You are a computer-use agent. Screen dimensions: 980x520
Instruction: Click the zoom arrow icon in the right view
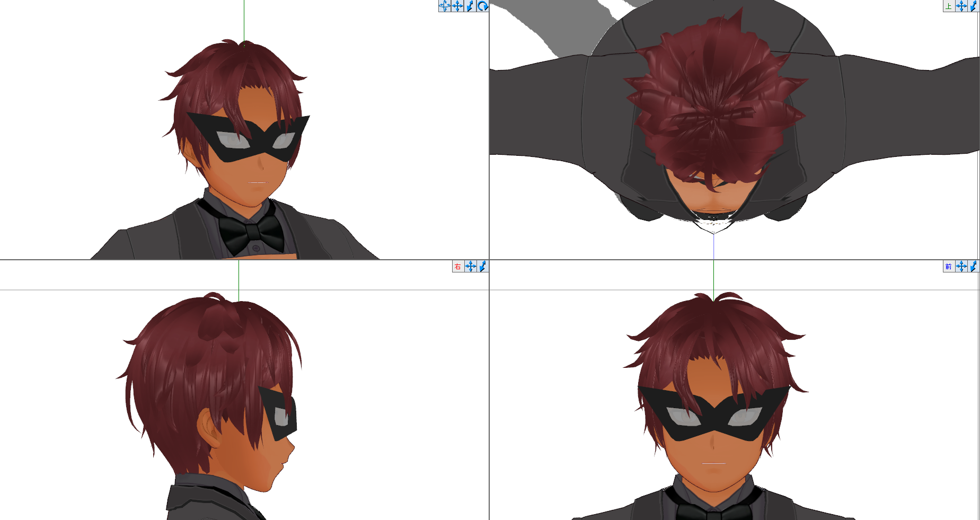(x=483, y=266)
